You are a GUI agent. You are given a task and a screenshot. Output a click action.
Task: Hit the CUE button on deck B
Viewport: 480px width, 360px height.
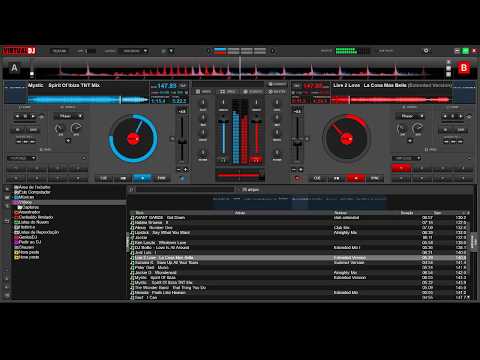pyautogui.click(x=317, y=178)
